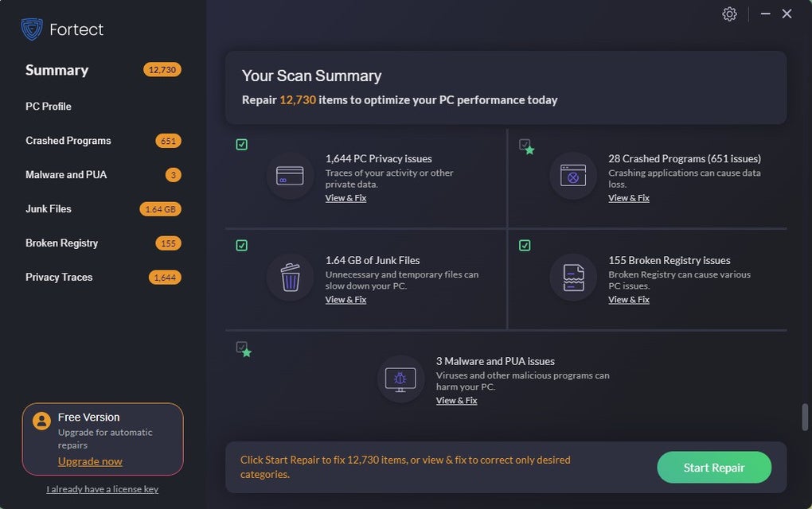Click the Free Version user avatar icon
Viewport: 812px width, 509px height.
pos(42,421)
